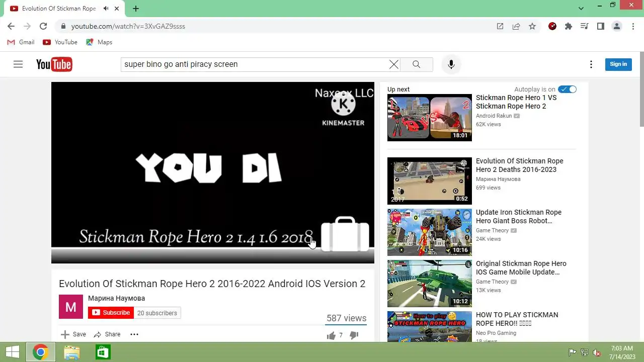The width and height of the screenshot is (644, 362).
Task: Click the video title text
Action: [x=212, y=284]
